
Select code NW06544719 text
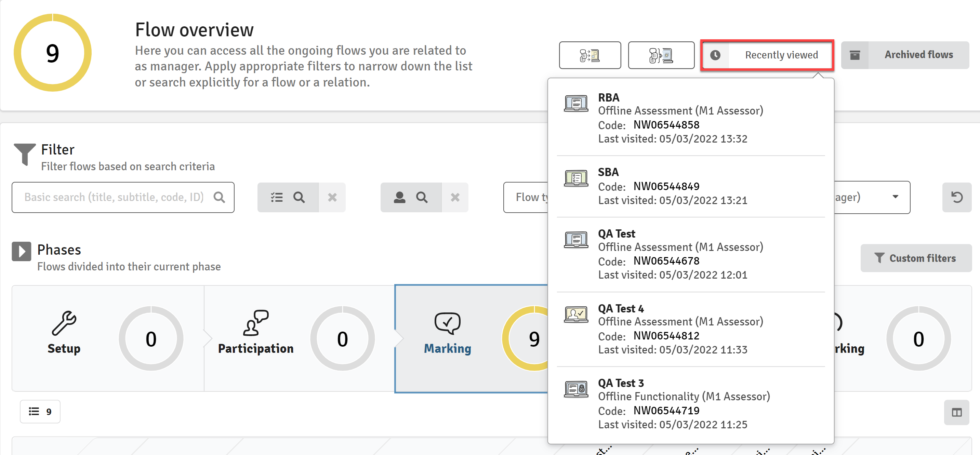pos(666,411)
